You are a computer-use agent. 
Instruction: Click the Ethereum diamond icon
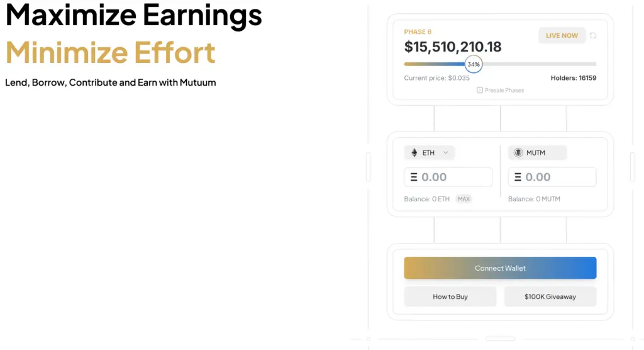[414, 152]
